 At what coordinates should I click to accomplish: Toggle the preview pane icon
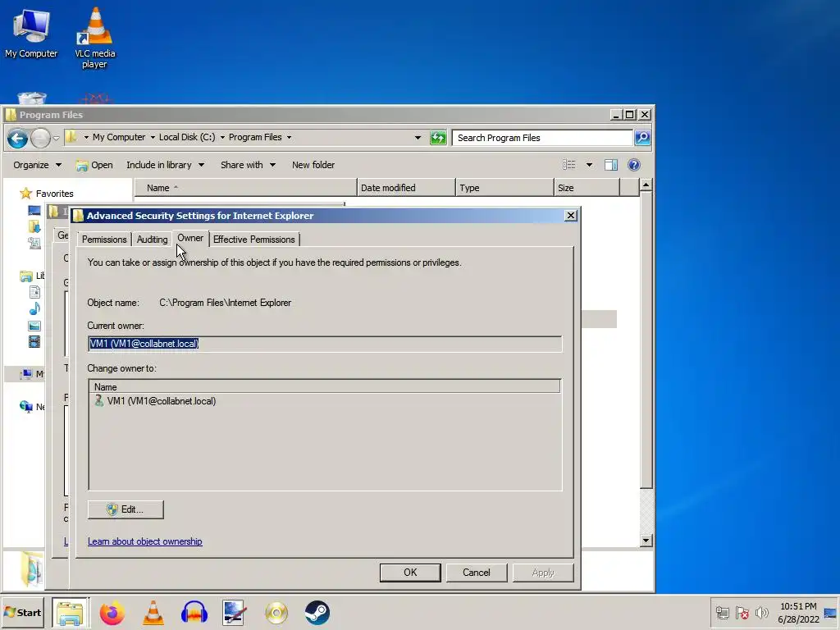tap(610, 165)
